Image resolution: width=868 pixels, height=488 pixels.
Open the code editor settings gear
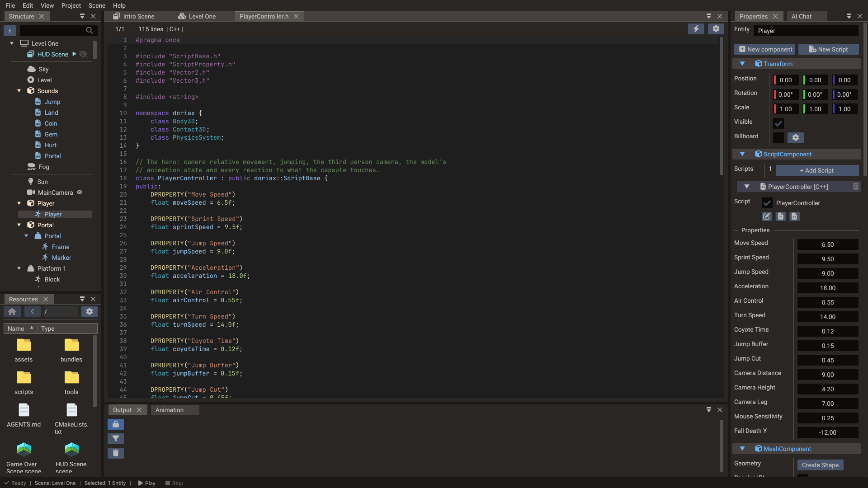[716, 29]
